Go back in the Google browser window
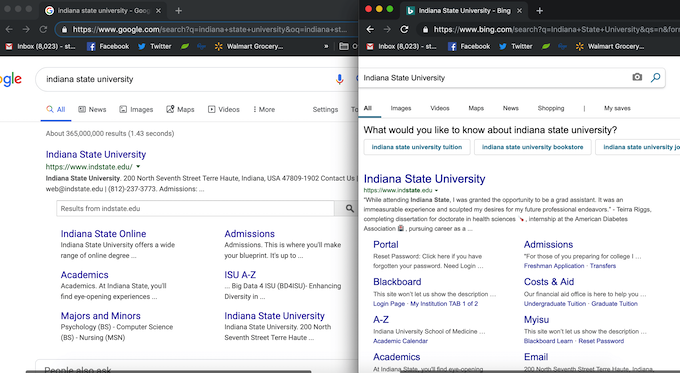Viewport: 680px width, 373px height. 9,29
